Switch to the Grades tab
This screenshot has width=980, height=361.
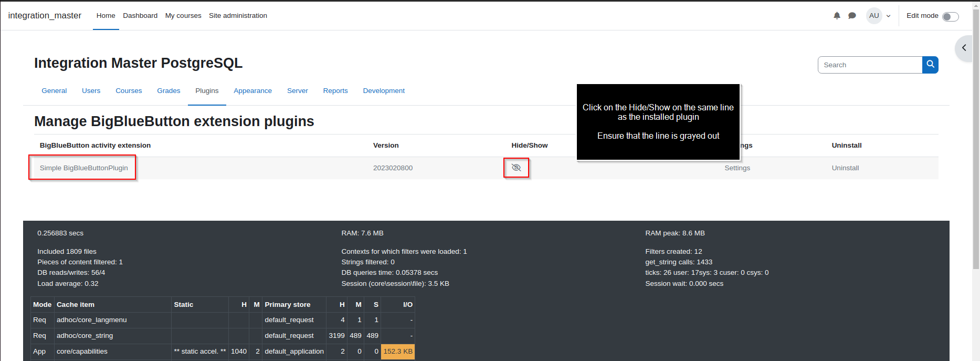click(168, 91)
